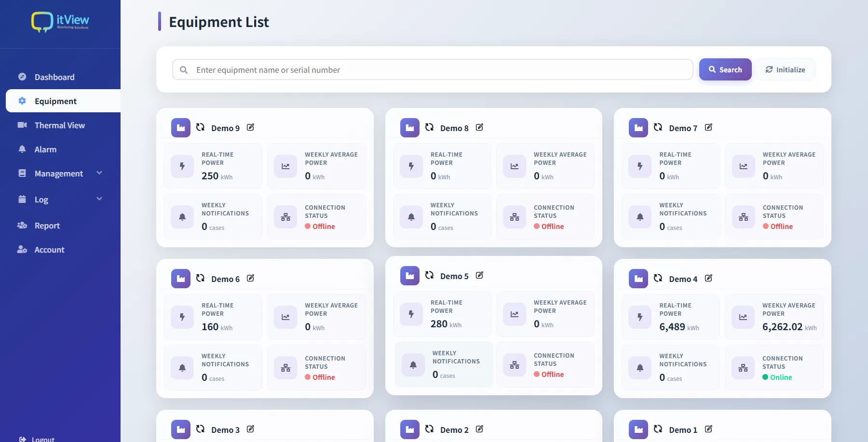The height and width of the screenshot is (442, 868).
Task: Edit the Demo 3 name
Action: point(251,429)
